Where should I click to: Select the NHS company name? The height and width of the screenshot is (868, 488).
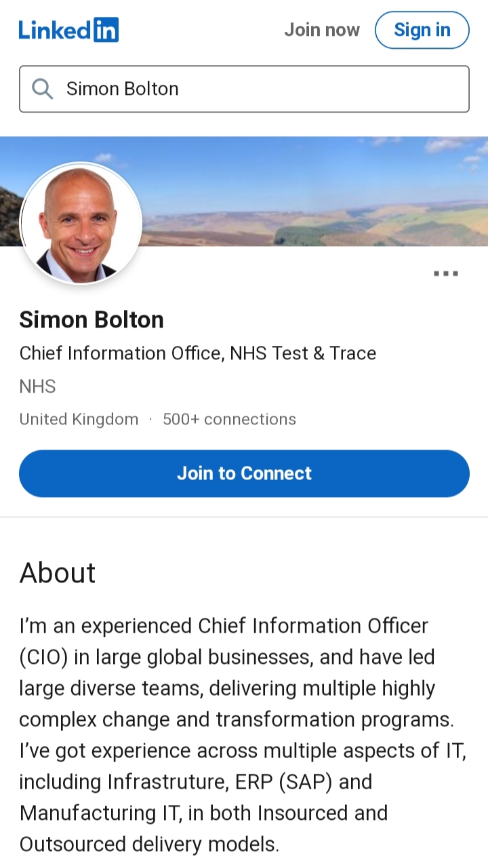(x=37, y=387)
